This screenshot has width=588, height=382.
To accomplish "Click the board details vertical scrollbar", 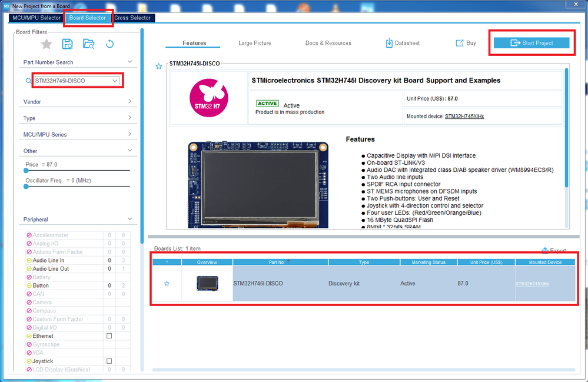I will (567, 128).
